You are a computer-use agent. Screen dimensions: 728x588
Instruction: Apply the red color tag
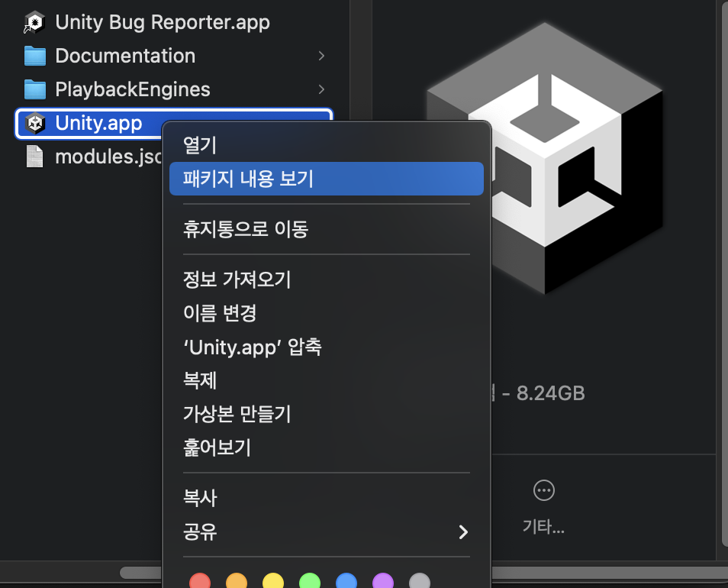tap(200, 581)
